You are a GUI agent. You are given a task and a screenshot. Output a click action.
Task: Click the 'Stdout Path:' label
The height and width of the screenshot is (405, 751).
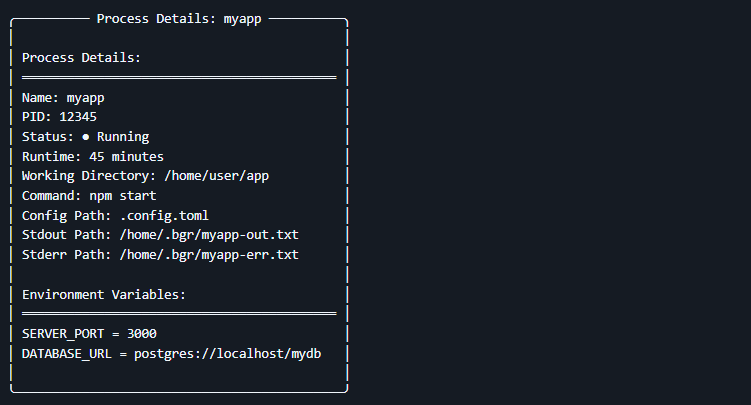click(67, 235)
